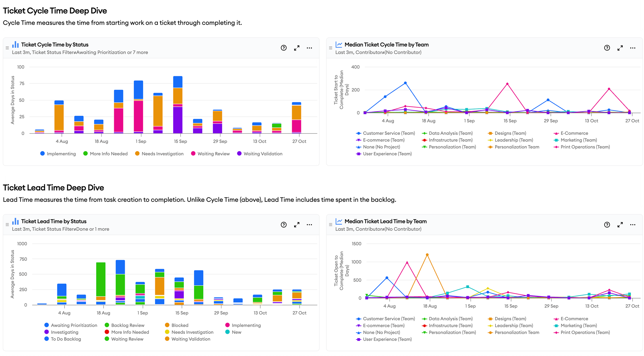Toggle Implementing series in cycle time legend
The image size is (644, 356).
[x=61, y=154]
